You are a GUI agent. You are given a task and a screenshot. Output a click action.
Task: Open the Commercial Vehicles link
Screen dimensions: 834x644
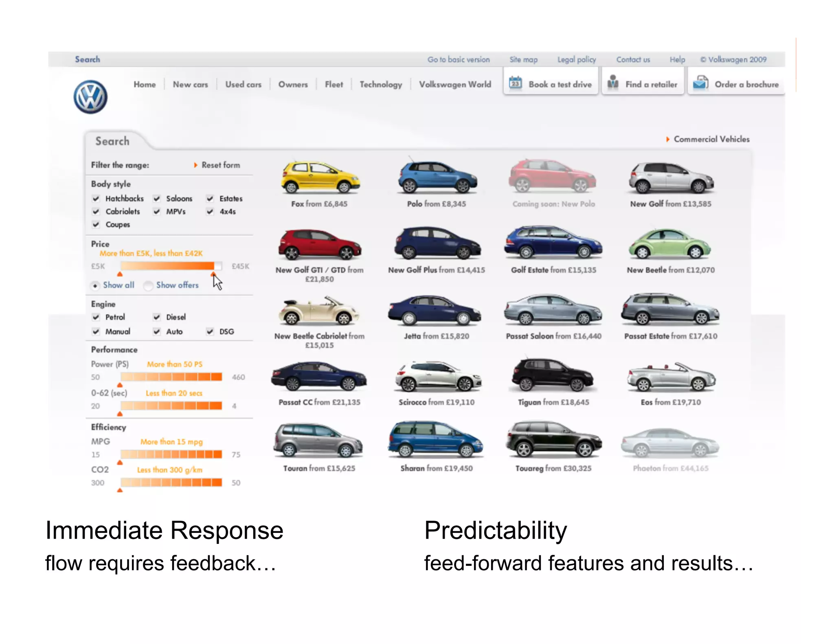(x=711, y=139)
